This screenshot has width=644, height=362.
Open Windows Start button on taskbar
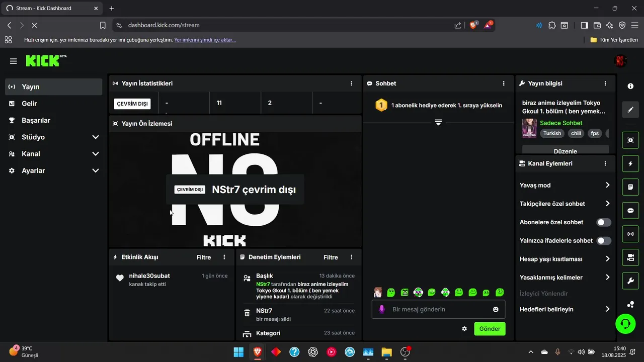(x=238, y=352)
